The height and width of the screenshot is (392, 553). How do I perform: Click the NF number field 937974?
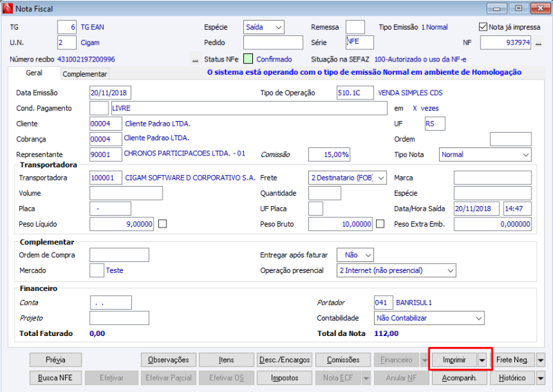[505, 43]
